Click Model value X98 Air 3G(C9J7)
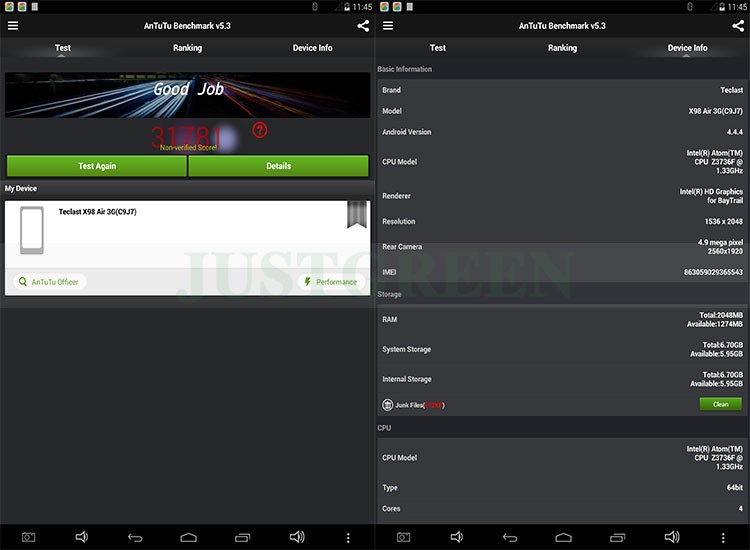This screenshot has width=750, height=550. coord(716,111)
